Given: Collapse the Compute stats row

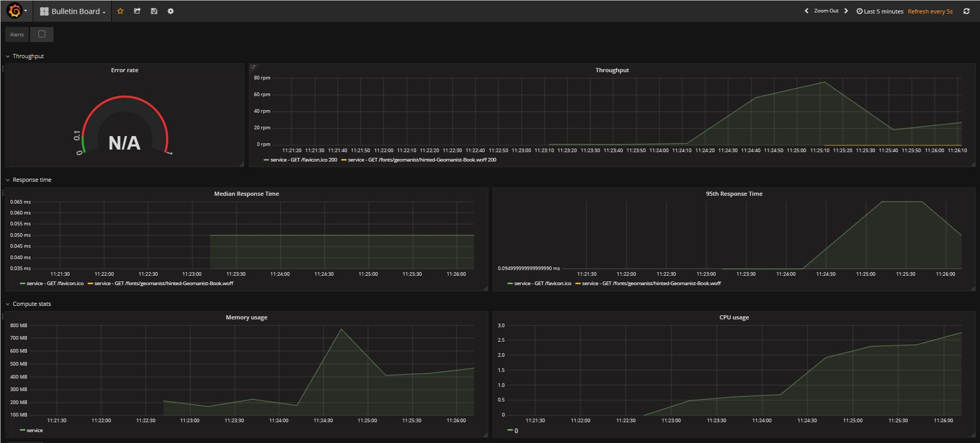Looking at the screenshot, I should (x=8, y=304).
